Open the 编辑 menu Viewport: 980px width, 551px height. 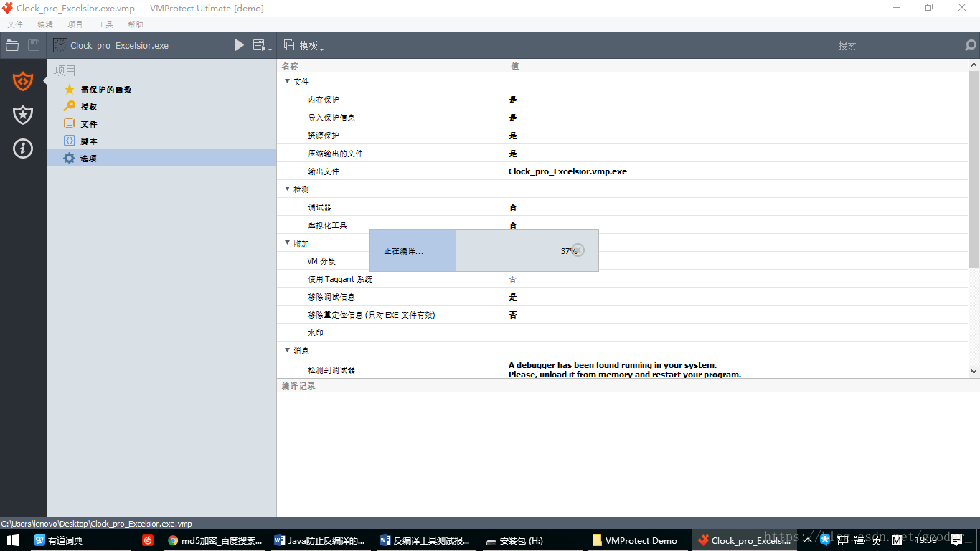(45, 24)
